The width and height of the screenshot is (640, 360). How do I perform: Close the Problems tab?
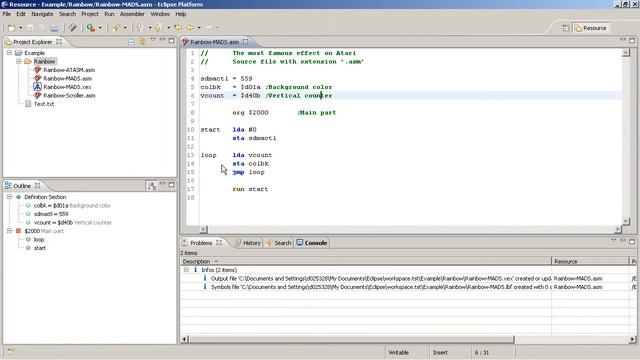pos(219,243)
